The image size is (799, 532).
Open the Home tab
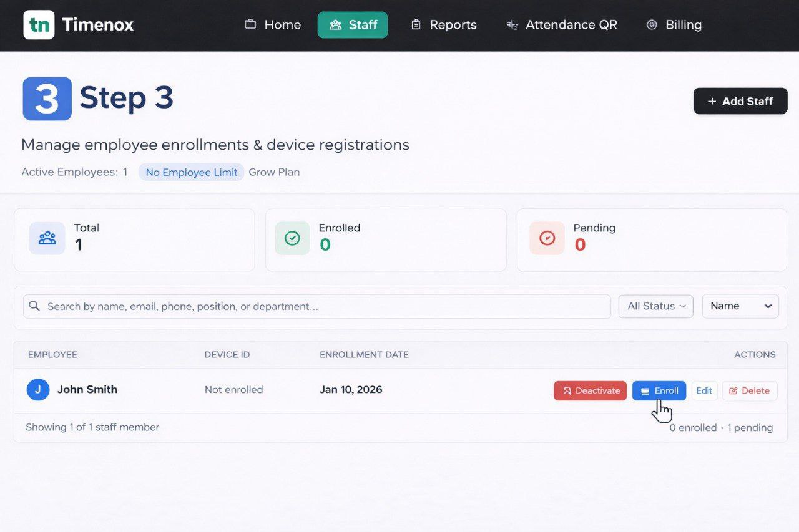click(273, 25)
